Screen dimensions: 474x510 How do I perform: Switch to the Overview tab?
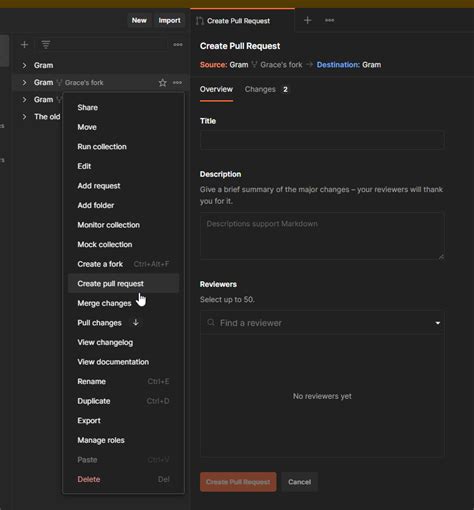tap(216, 89)
